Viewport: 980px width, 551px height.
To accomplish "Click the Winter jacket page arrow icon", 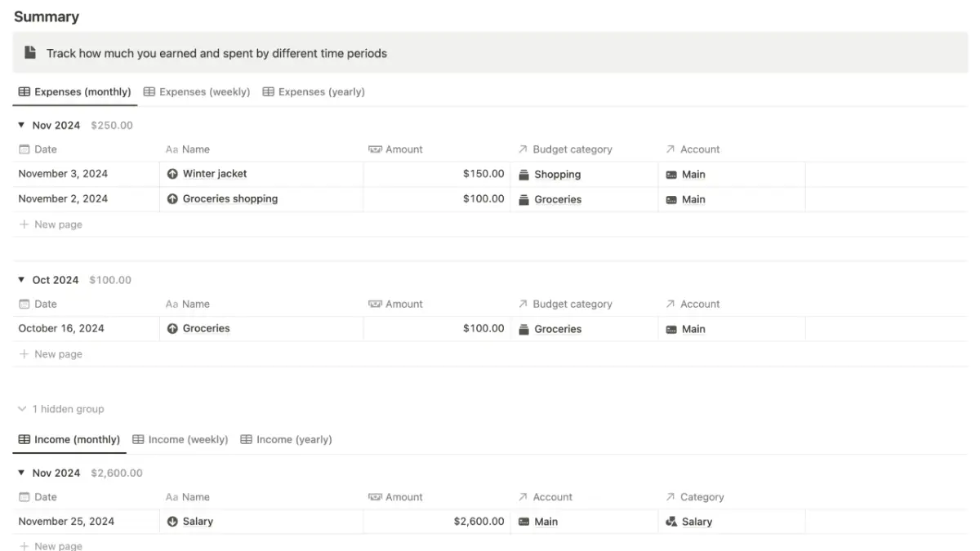I will tap(171, 174).
